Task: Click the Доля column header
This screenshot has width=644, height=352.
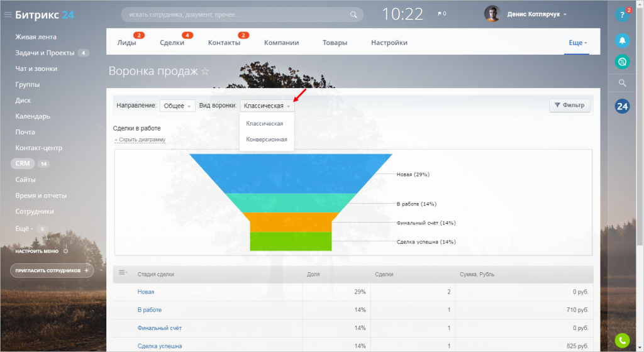Action: (x=313, y=275)
